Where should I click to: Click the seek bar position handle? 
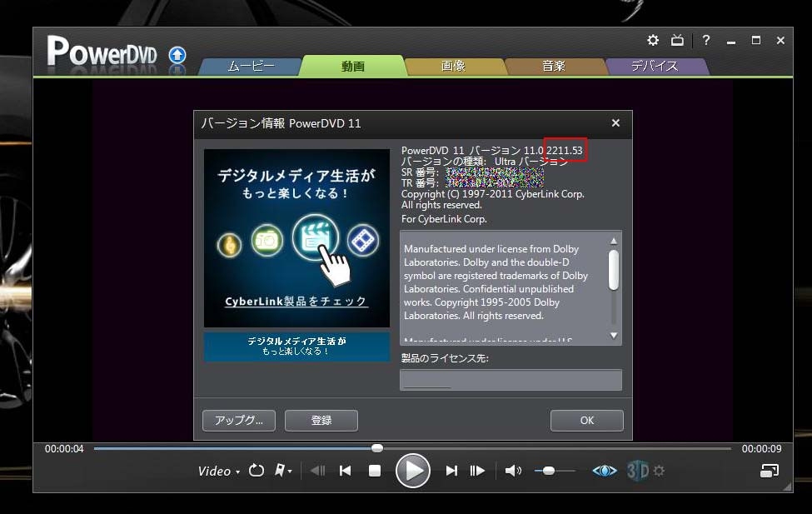(x=377, y=448)
